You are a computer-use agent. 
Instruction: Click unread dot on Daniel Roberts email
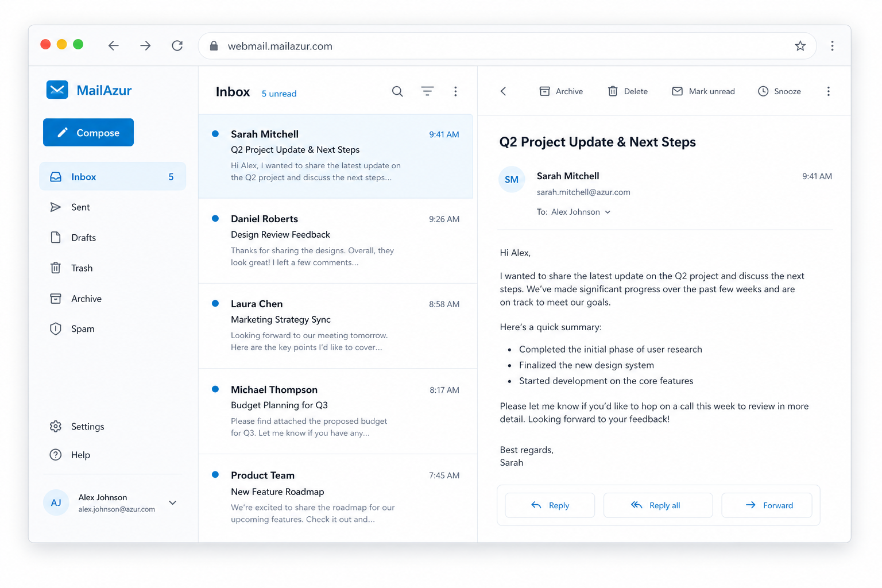click(x=215, y=218)
